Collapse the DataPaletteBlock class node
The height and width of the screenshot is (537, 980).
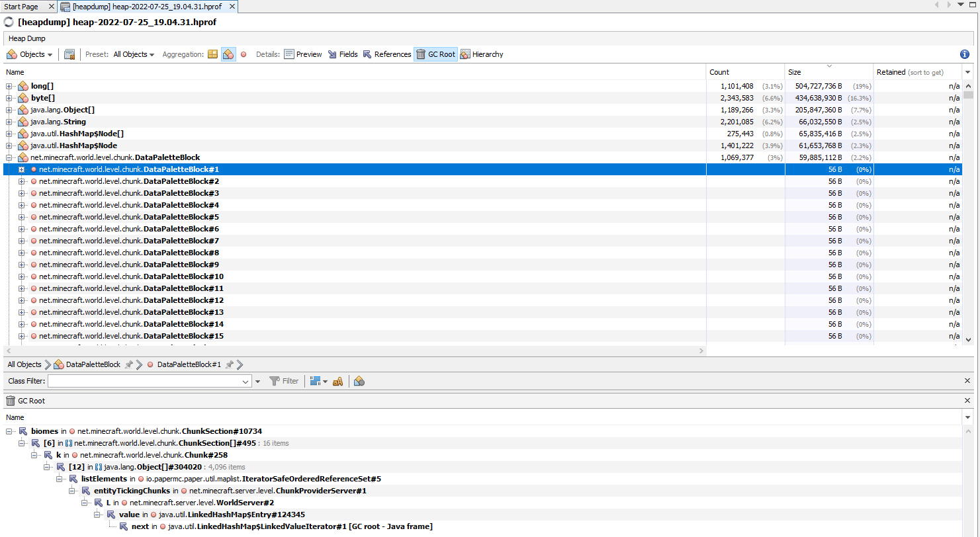(x=9, y=157)
